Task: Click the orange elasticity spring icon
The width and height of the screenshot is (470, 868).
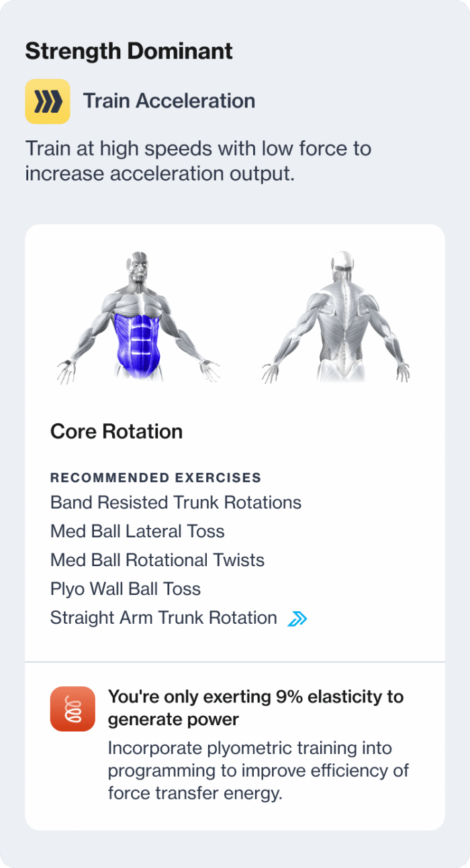Action: click(x=73, y=709)
